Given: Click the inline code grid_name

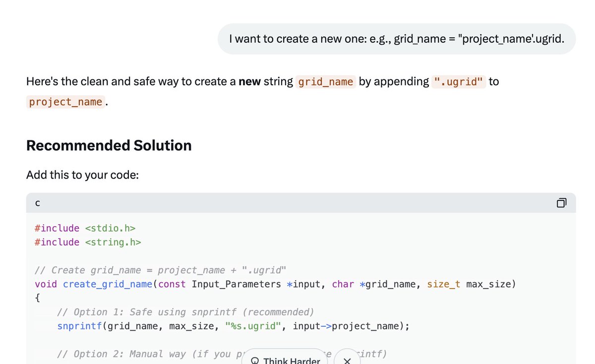Looking at the screenshot, I should (326, 82).
